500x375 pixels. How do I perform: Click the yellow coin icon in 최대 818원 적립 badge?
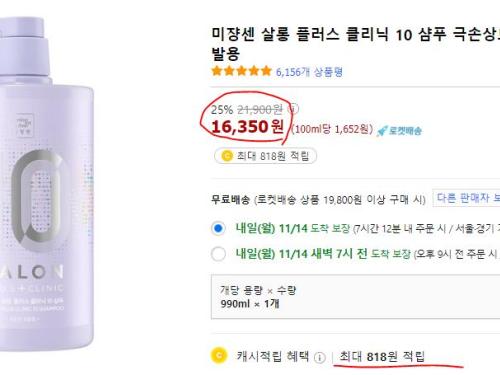click(227, 156)
